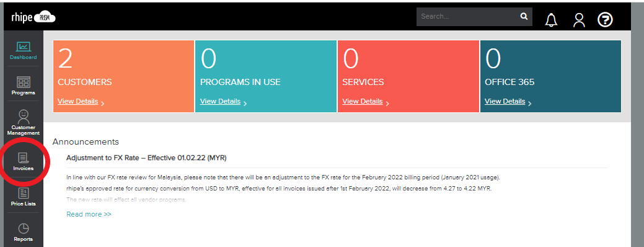Viewport: 644px width, 247px height.
Task: Open the user profile icon
Action: (x=579, y=19)
